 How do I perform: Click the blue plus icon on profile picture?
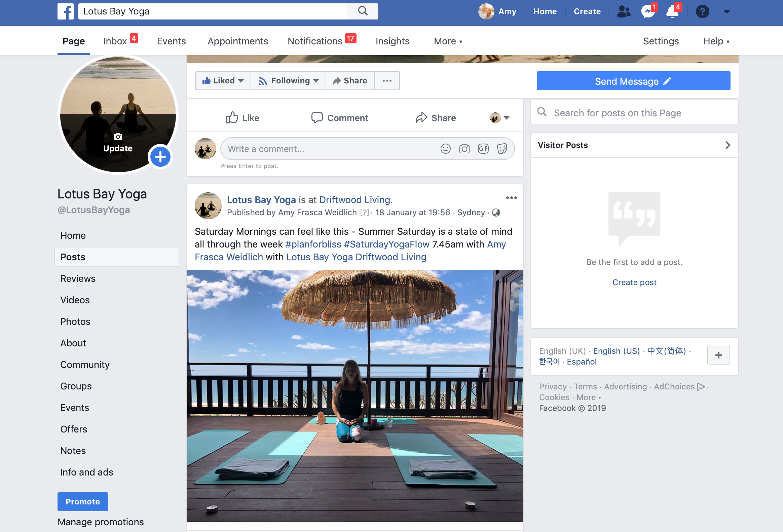coord(160,157)
